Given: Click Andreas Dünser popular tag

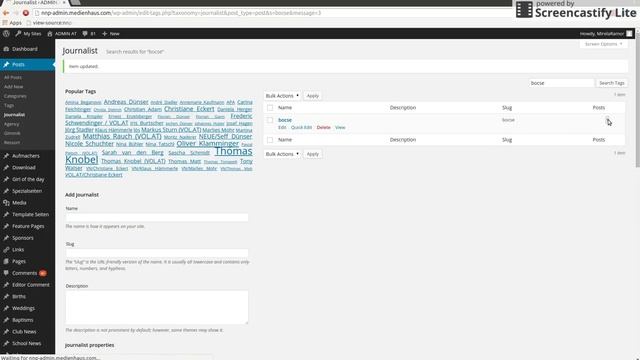Looking at the screenshot, I should pyautogui.click(x=126, y=102).
